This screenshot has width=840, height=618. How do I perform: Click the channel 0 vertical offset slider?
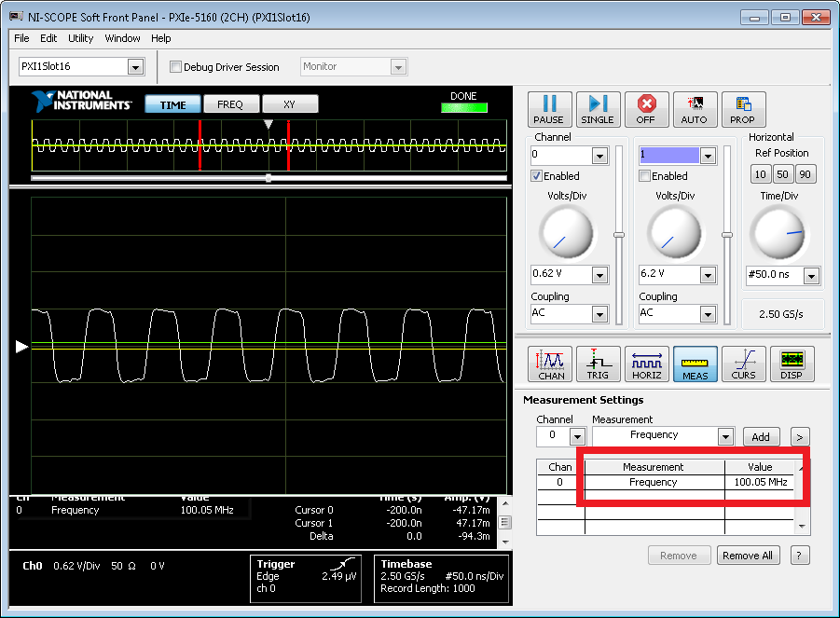pyautogui.click(x=619, y=235)
